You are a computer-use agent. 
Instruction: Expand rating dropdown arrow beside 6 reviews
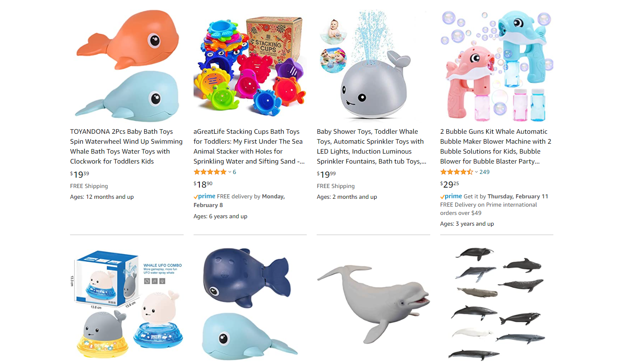click(230, 172)
